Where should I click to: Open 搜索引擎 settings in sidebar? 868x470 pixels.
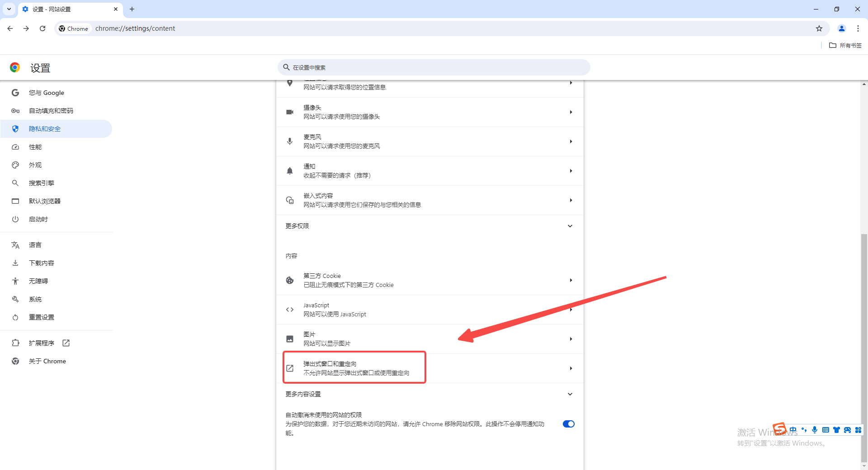pos(57,183)
